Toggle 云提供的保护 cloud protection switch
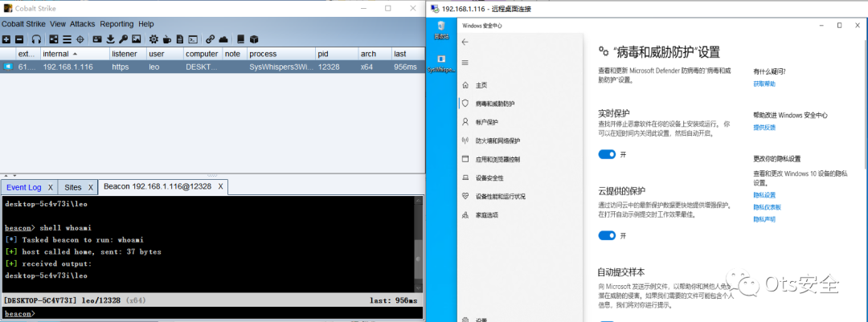The height and width of the screenshot is (322, 868). pyautogui.click(x=607, y=236)
